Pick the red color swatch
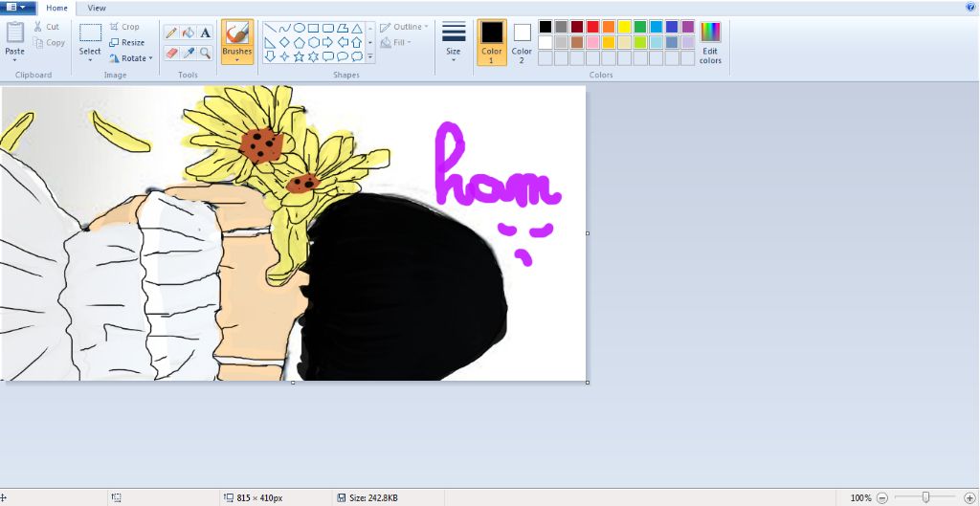Image resolution: width=980 pixels, height=506 pixels. [592, 27]
